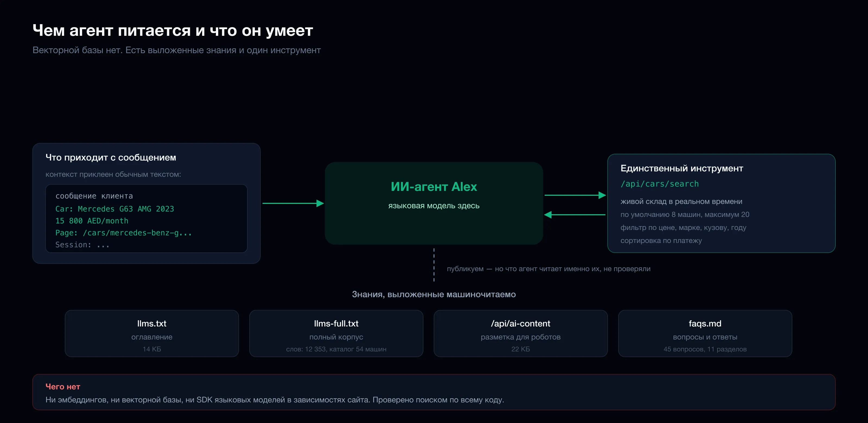Click the ИИ-агент Alex central box

click(434, 203)
